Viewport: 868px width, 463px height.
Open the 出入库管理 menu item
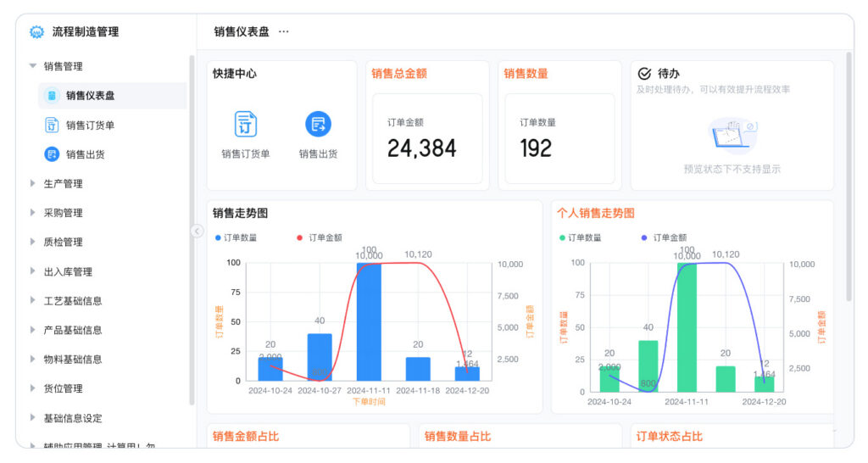pyautogui.click(x=68, y=271)
